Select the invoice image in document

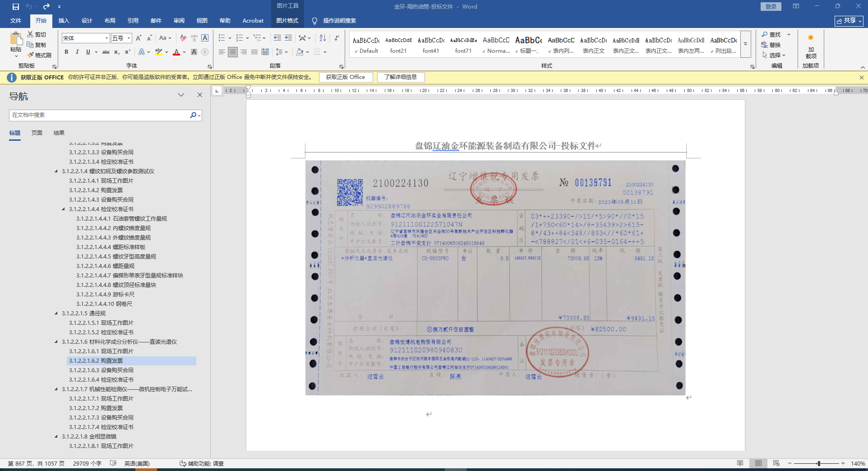point(495,278)
